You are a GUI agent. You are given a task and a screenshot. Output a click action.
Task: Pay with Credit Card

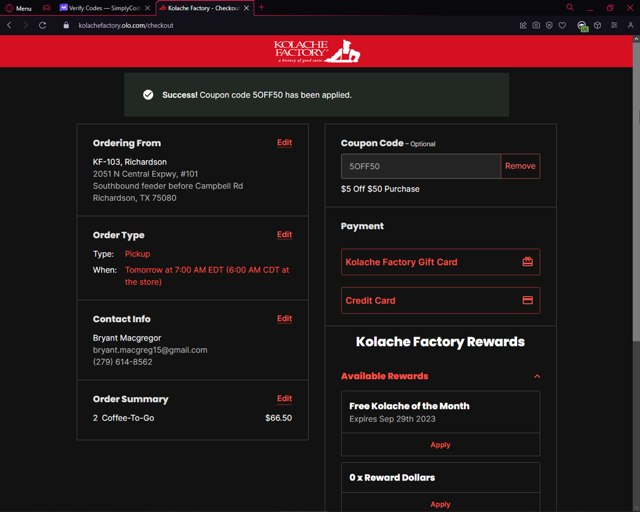(440, 301)
